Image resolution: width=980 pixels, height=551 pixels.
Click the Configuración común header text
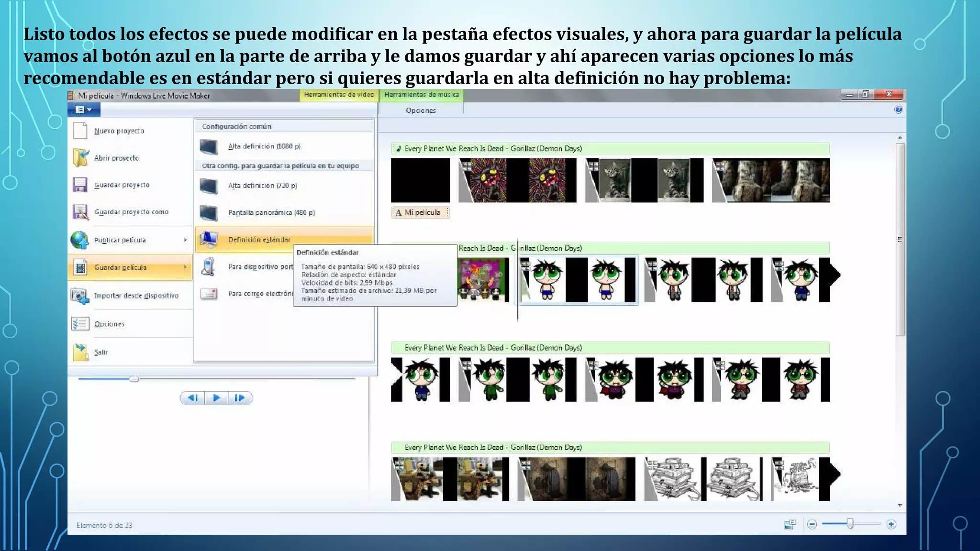236,126
